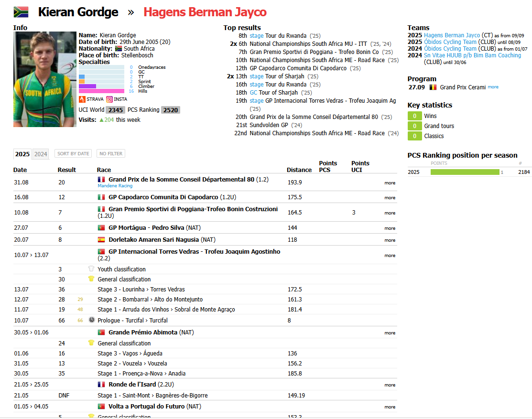The height and width of the screenshot is (419, 532).
Task: Click the French flag beside Ronde de l'Isard
Action: (x=101, y=385)
